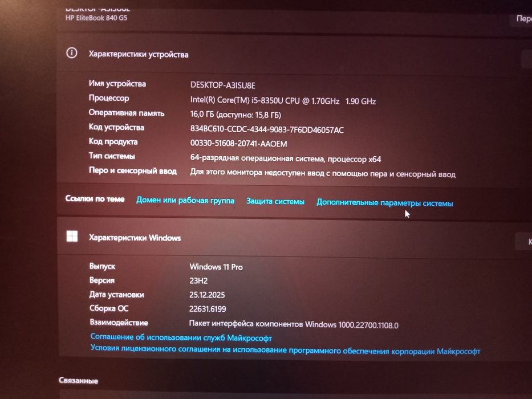
Task: Select the 64-разрядная операционная система value
Action: point(285,158)
